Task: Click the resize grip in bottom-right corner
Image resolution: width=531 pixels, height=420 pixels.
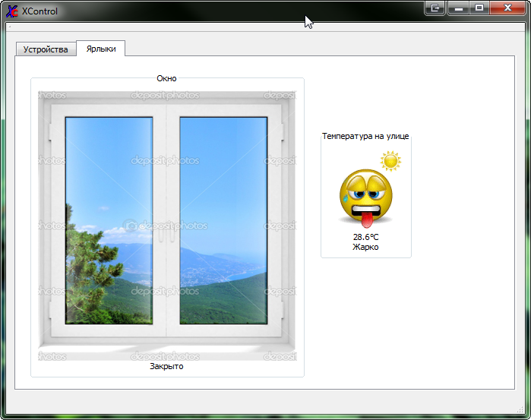Action: 520,410
